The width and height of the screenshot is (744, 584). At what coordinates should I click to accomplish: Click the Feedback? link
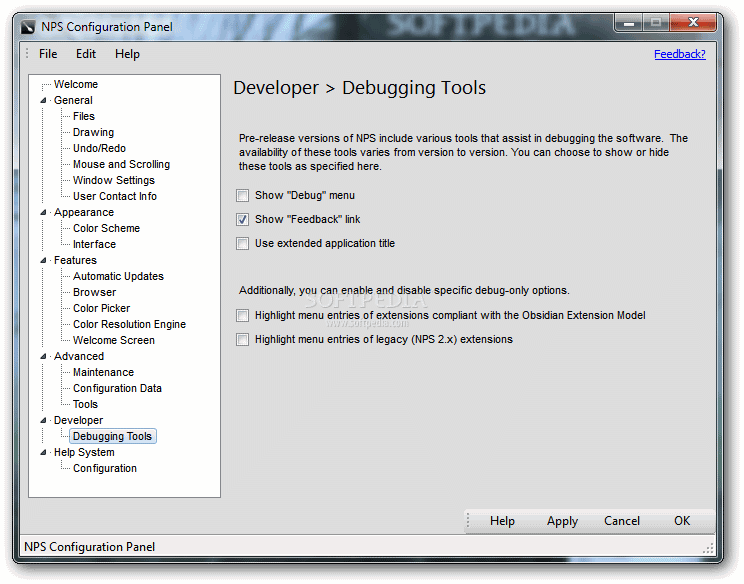[x=679, y=54]
